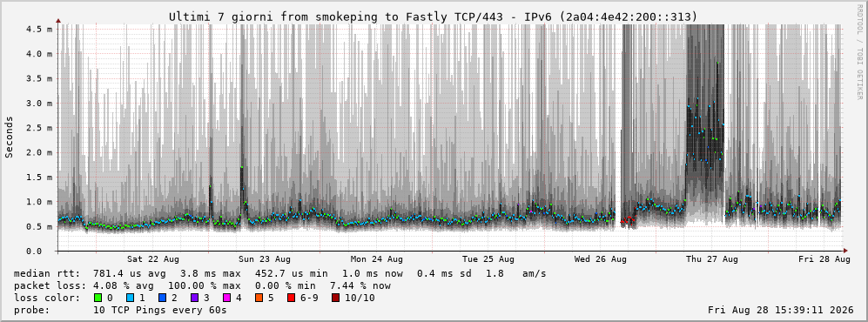Click the 'packet loss:' label

[50, 285]
